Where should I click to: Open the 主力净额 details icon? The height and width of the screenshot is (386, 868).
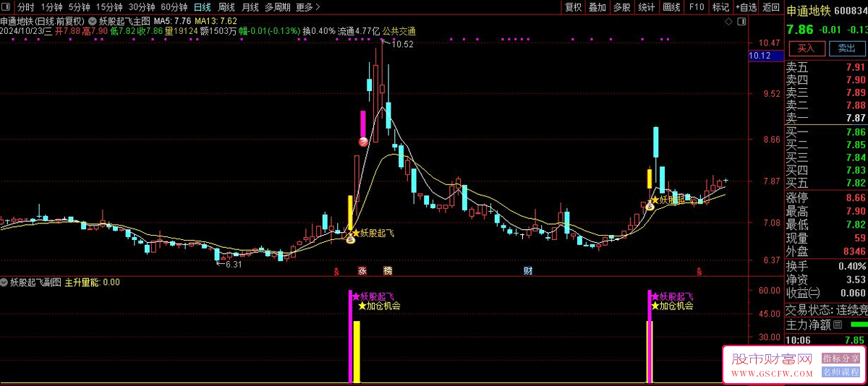(x=838, y=325)
